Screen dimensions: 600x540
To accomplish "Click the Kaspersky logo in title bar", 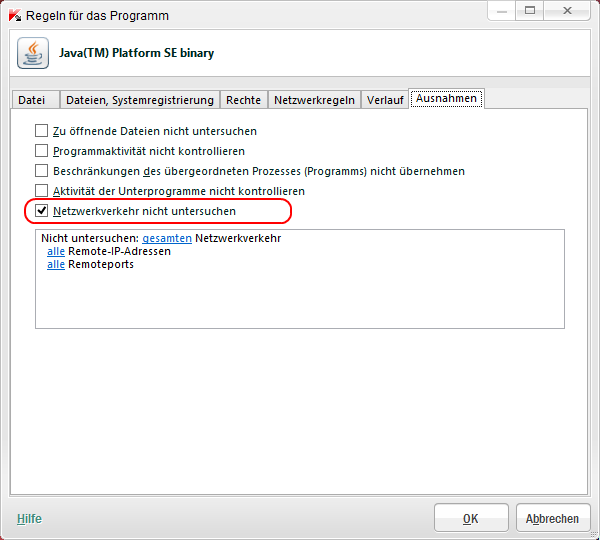I will pos(14,15).
